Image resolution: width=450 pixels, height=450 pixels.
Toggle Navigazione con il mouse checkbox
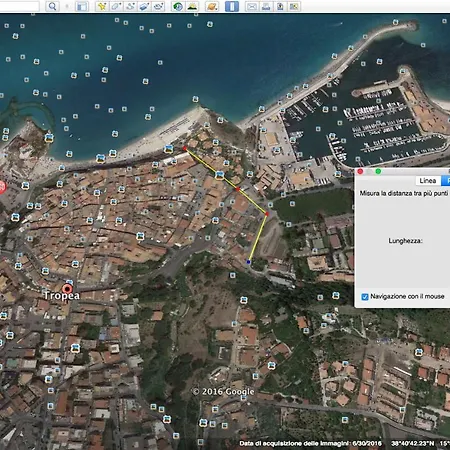coord(365,297)
